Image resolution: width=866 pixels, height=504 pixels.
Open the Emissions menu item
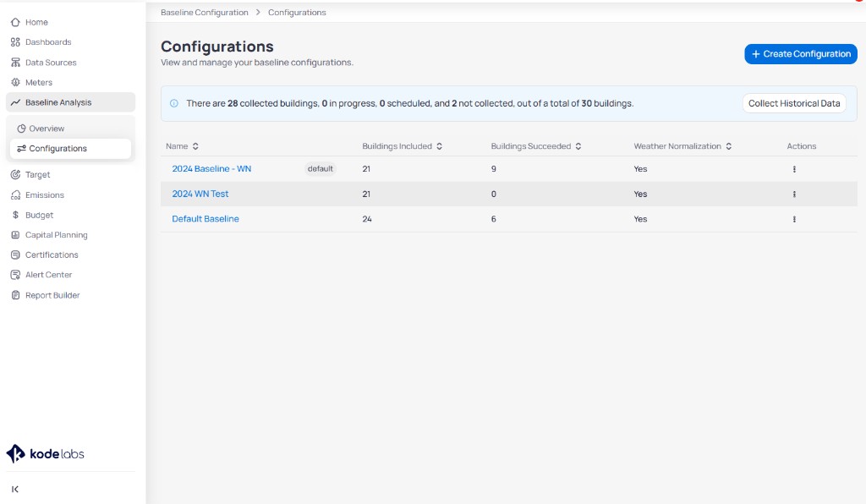coord(71,194)
